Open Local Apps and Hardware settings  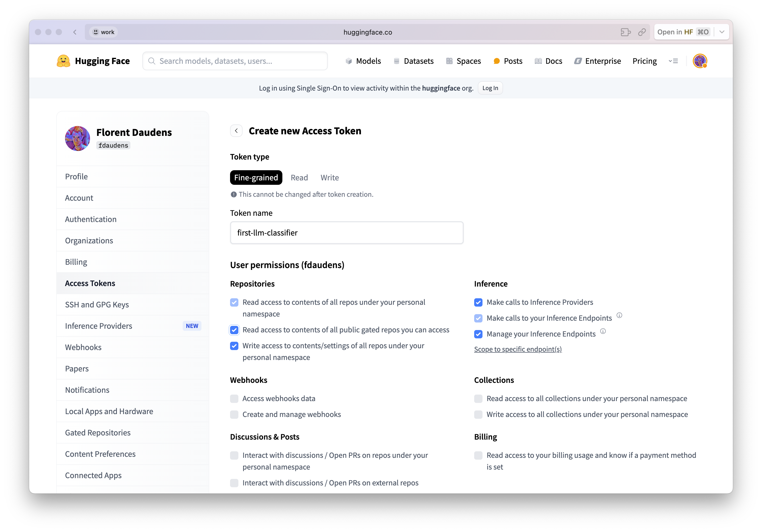(133, 411)
